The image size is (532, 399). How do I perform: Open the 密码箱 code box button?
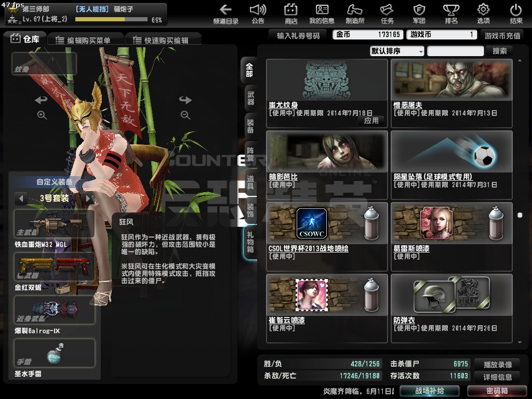(497, 391)
